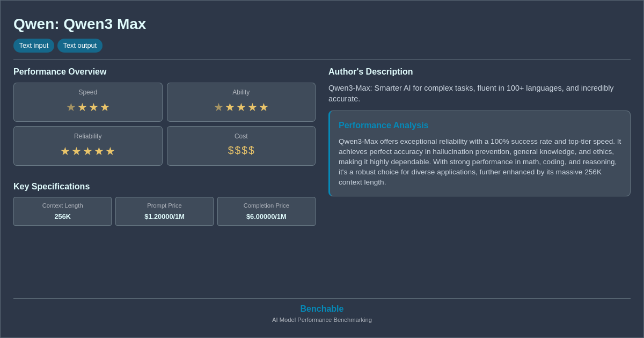
Task: Click the last Reliability star
Action: coord(111,151)
